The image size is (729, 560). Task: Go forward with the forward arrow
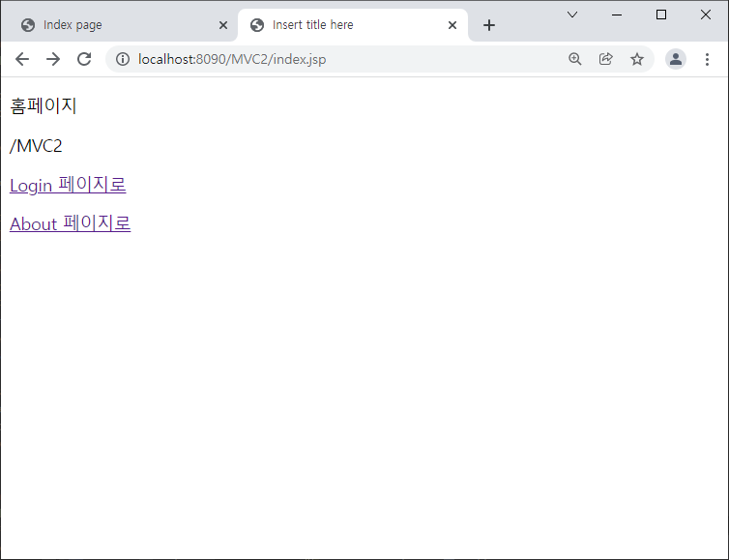53,59
